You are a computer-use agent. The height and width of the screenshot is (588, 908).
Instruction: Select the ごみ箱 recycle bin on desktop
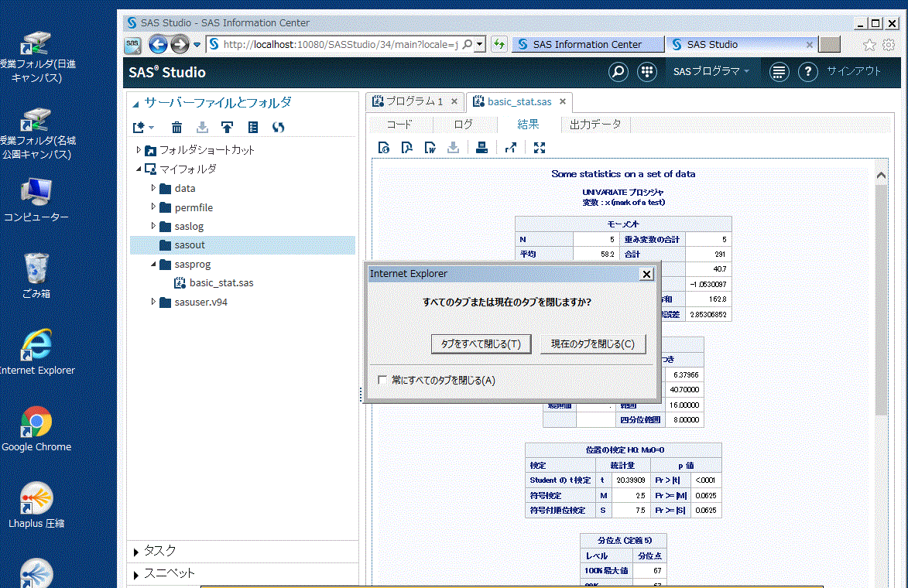36,276
